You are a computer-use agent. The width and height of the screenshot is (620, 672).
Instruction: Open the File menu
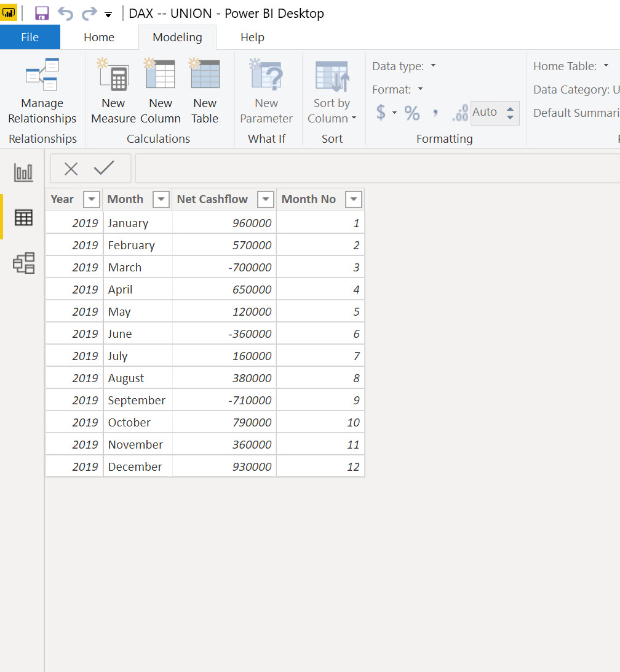[x=30, y=37]
